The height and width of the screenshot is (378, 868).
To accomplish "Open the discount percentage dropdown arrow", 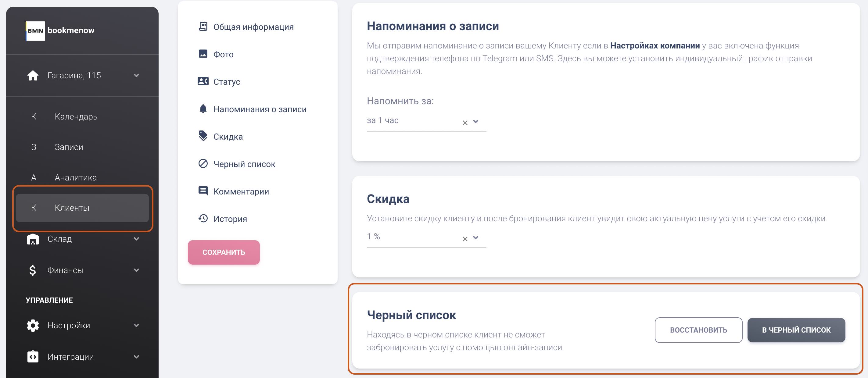I will pos(476,237).
